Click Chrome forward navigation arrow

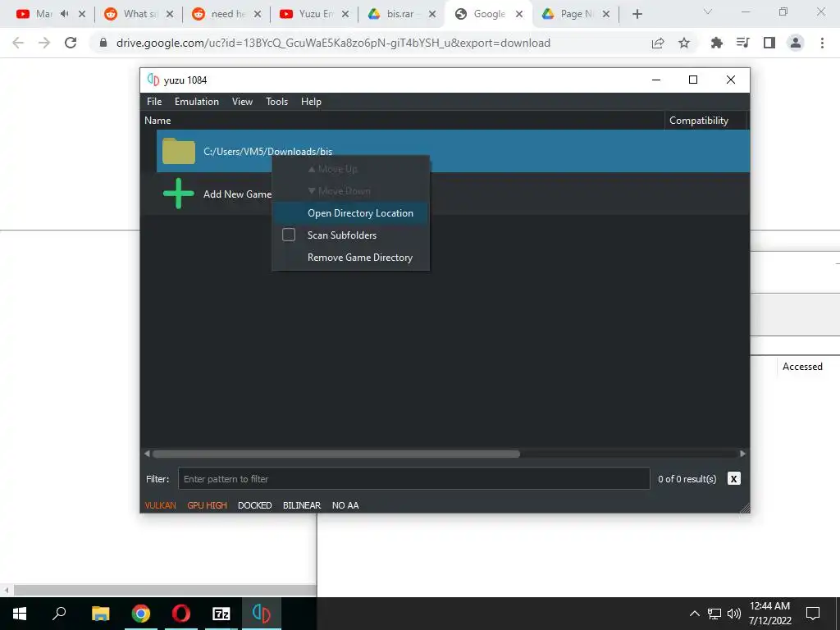point(44,43)
